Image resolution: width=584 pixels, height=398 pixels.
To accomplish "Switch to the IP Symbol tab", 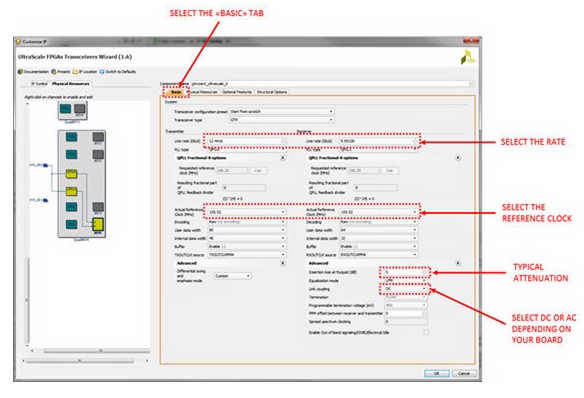I will [x=39, y=84].
